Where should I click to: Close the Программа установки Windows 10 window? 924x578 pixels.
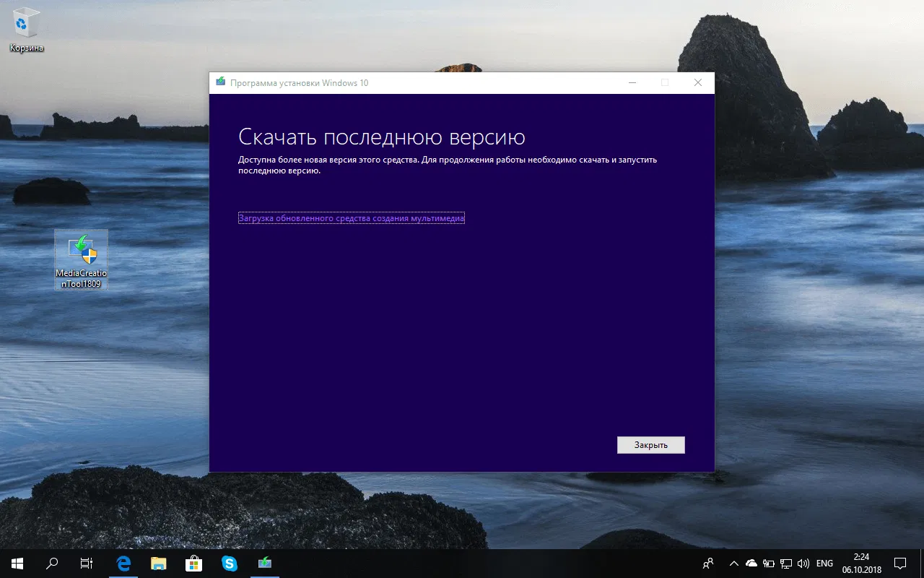click(x=698, y=82)
